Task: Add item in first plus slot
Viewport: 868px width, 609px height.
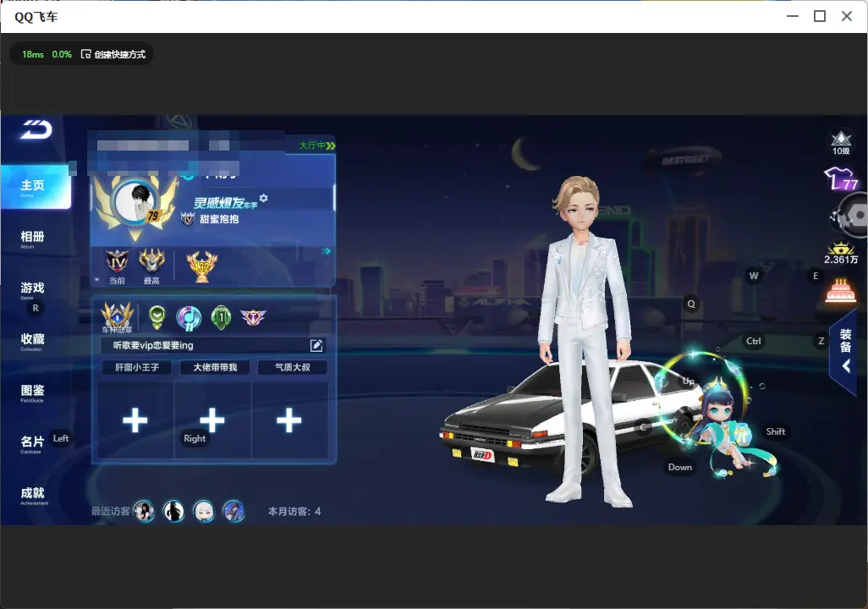Action: click(135, 420)
